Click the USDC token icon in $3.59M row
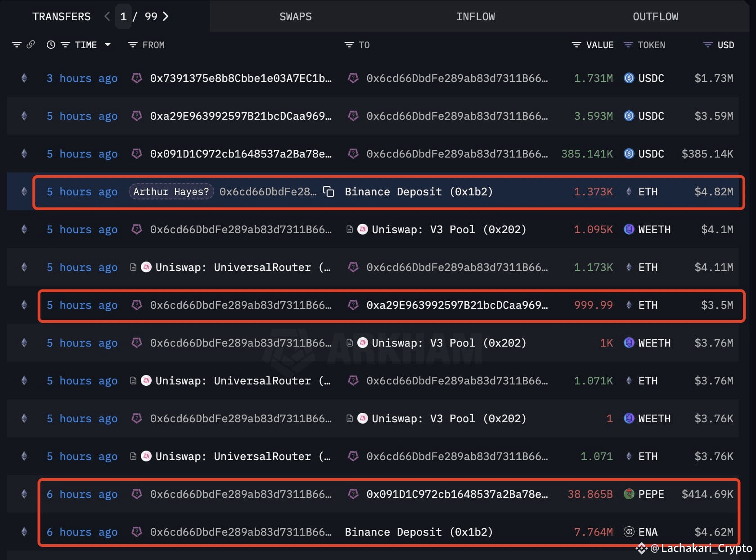This screenshot has width=756, height=560. [x=629, y=116]
